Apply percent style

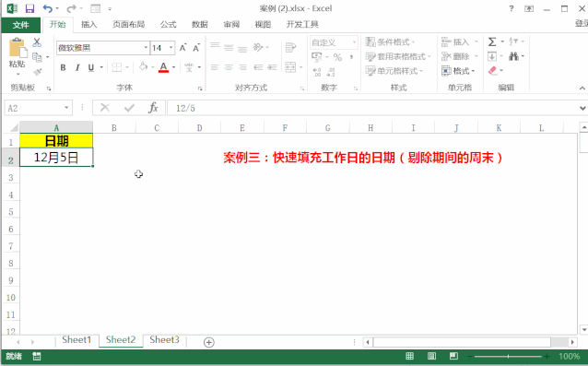click(x=337, y=57)
